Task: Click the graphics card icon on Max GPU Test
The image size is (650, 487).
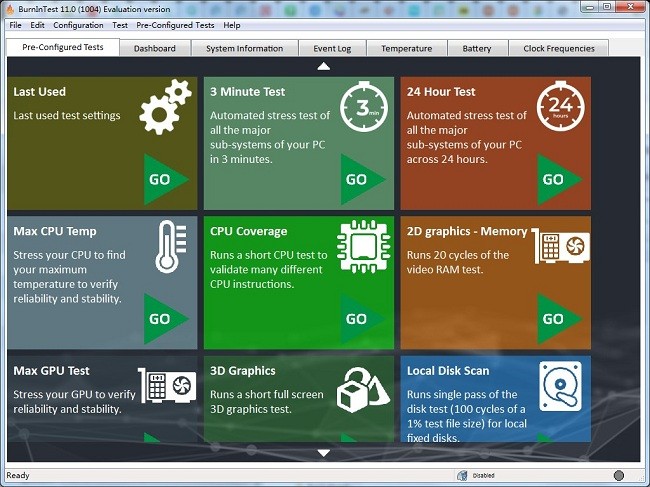Action: (x=166, y=385)
